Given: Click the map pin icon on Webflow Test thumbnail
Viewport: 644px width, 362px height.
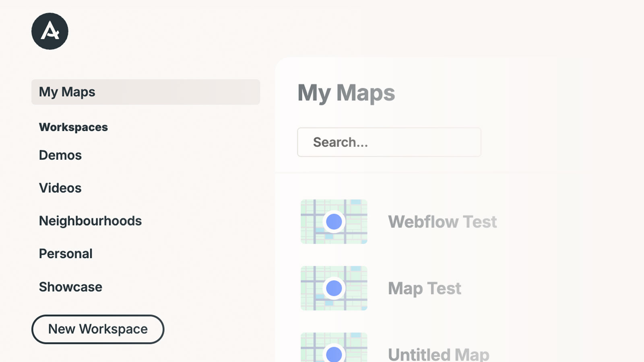Looking at the screenshot, I should pyautogui.click(x=334, y=222).
